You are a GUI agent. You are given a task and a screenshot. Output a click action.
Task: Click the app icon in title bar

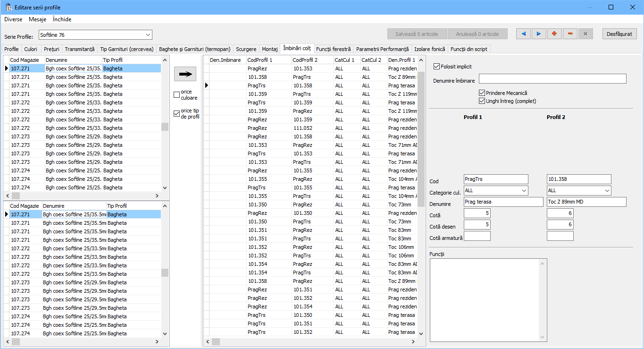click(8, 7)
